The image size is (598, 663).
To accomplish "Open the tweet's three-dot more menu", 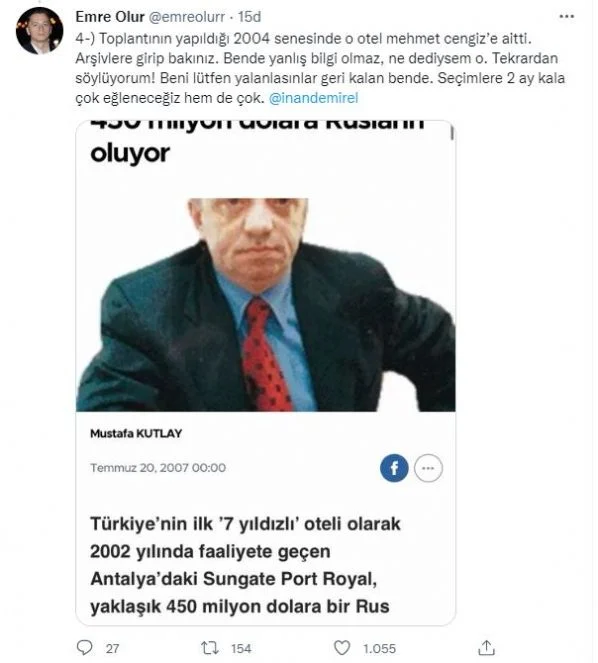I will coord(567,16).
